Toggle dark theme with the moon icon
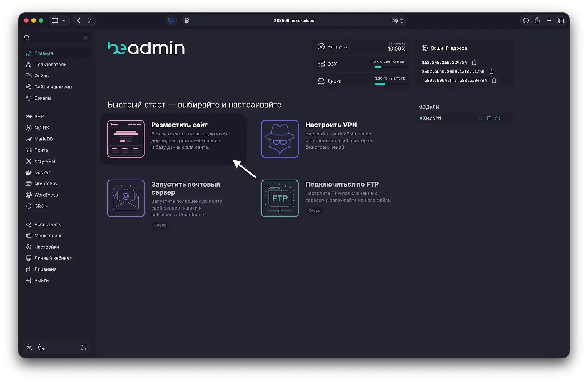 point(41,347)
